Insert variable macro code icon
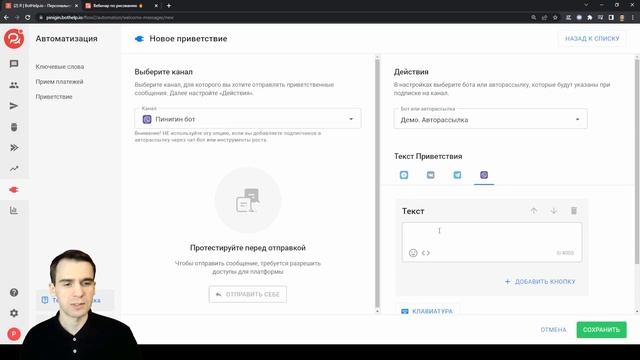Viewport: 640px width, 360px height. click(x=426, y=253)
